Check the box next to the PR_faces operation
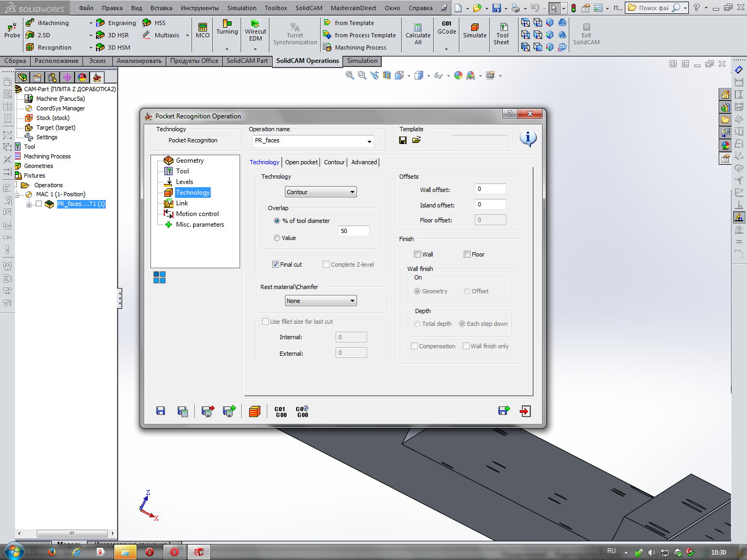Screen dimensions: 747x560 tap(38, 204)
